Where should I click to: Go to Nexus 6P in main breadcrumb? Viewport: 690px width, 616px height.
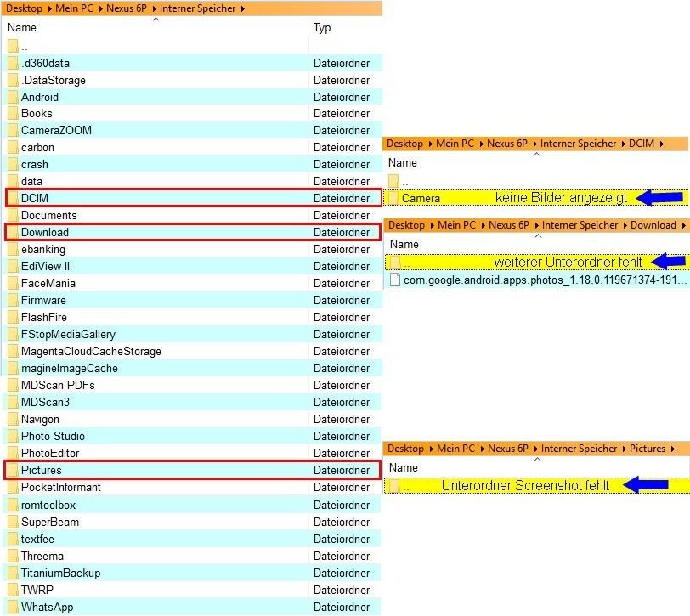tap(127, 8)
